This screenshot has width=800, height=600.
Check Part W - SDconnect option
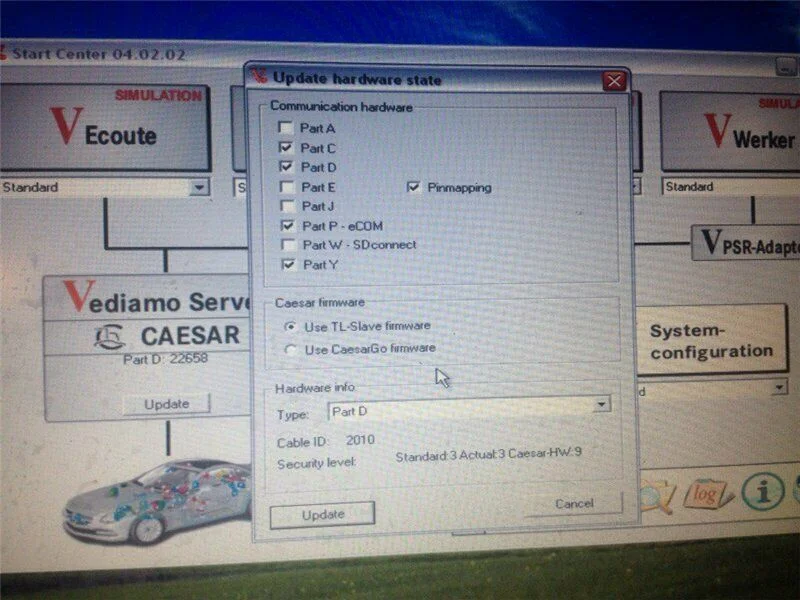(288, 245)
